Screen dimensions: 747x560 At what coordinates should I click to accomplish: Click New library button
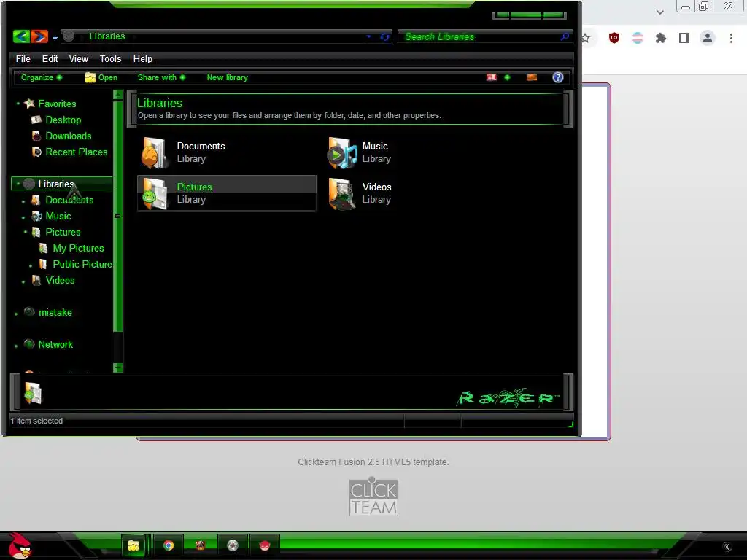coord(228,77)
